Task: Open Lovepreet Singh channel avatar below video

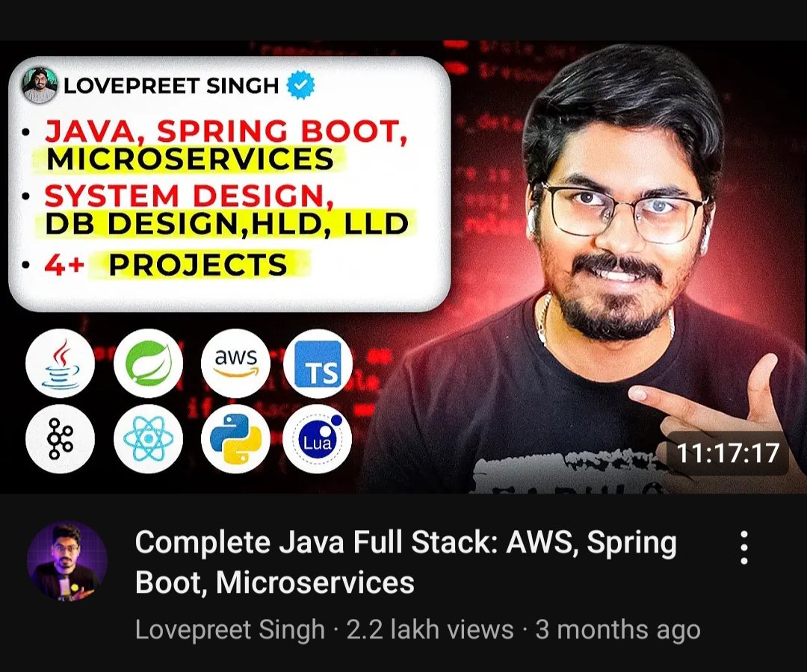Action: (x=67, y=561)
